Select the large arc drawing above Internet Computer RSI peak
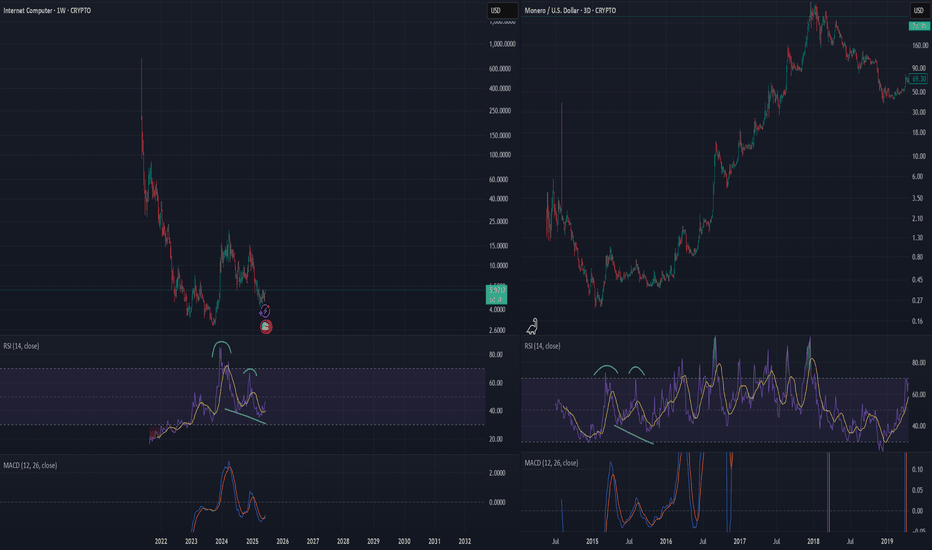Image resolution: width=932 pixels, height=550 pixels. [x=222, y=348]
